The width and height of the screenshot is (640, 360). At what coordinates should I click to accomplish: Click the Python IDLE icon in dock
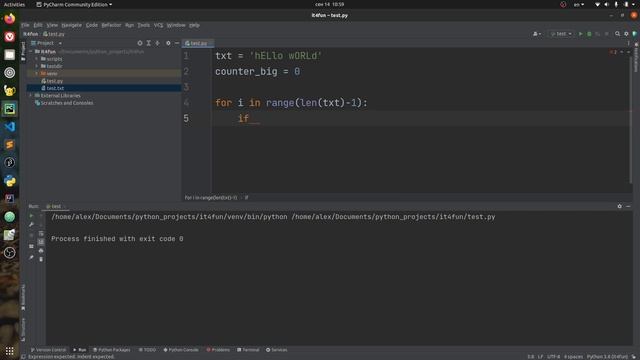click(9, 180)
